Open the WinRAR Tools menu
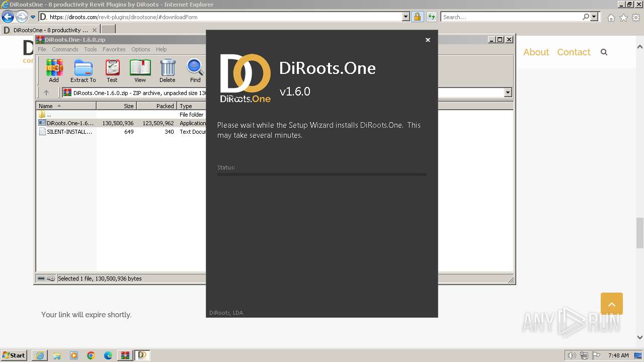 tap(91, 49)
